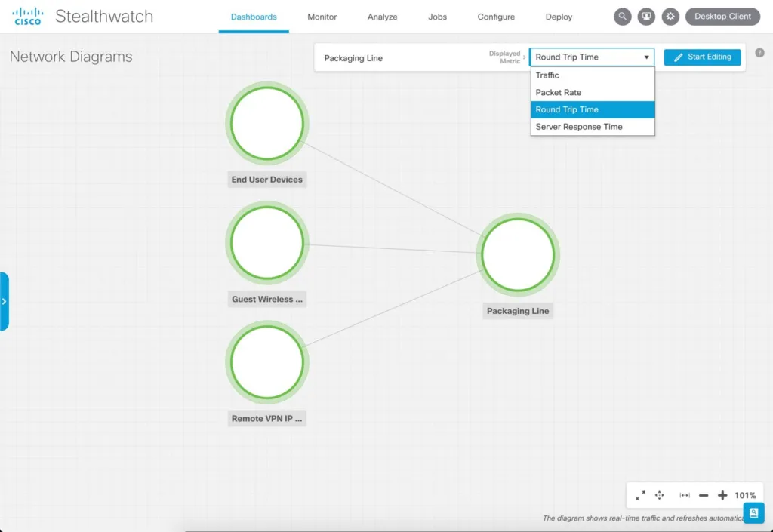773x532 pixels.
Task: Click the Remote VPN IP label
Action: point(266,418)
